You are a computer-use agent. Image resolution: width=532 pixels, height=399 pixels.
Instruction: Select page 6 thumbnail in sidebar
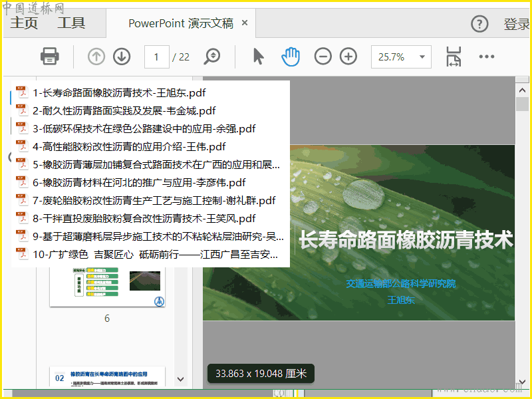click(107, 287)
